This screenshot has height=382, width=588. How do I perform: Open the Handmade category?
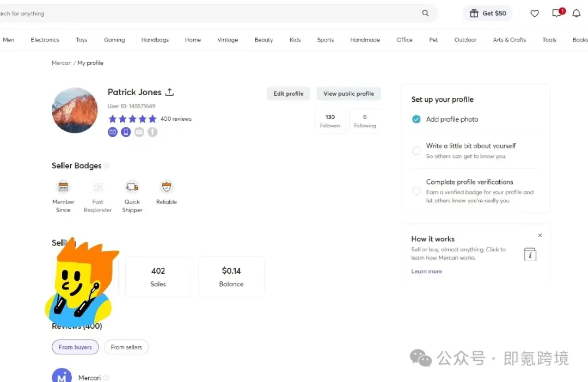click(365, 40)
